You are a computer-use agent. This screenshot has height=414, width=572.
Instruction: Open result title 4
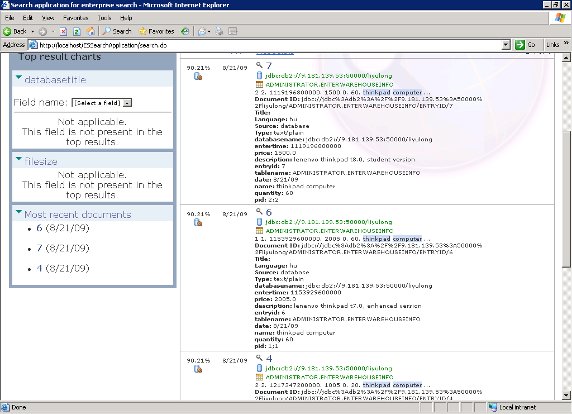(x=269, y=359)
